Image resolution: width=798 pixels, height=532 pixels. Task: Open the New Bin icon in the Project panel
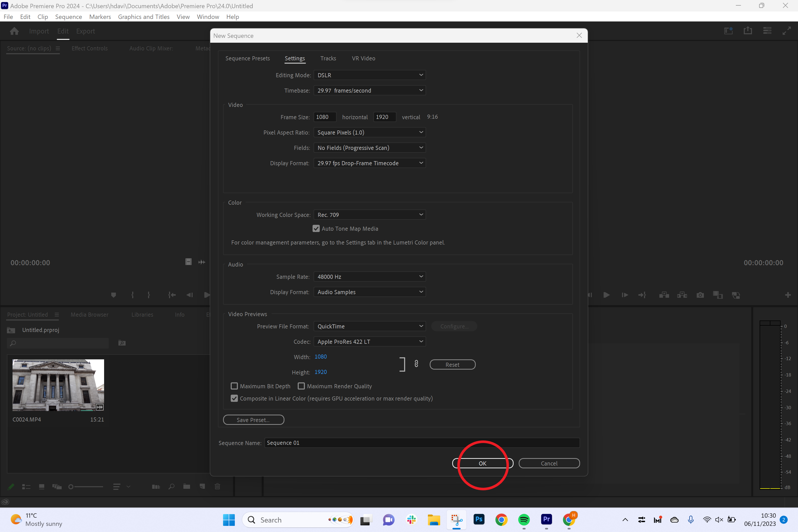186,486
